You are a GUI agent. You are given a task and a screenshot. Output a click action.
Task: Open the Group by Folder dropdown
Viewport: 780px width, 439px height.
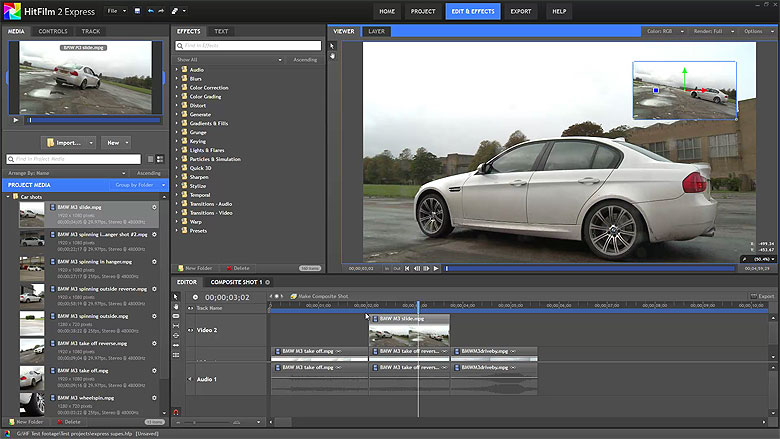[139, 185]
